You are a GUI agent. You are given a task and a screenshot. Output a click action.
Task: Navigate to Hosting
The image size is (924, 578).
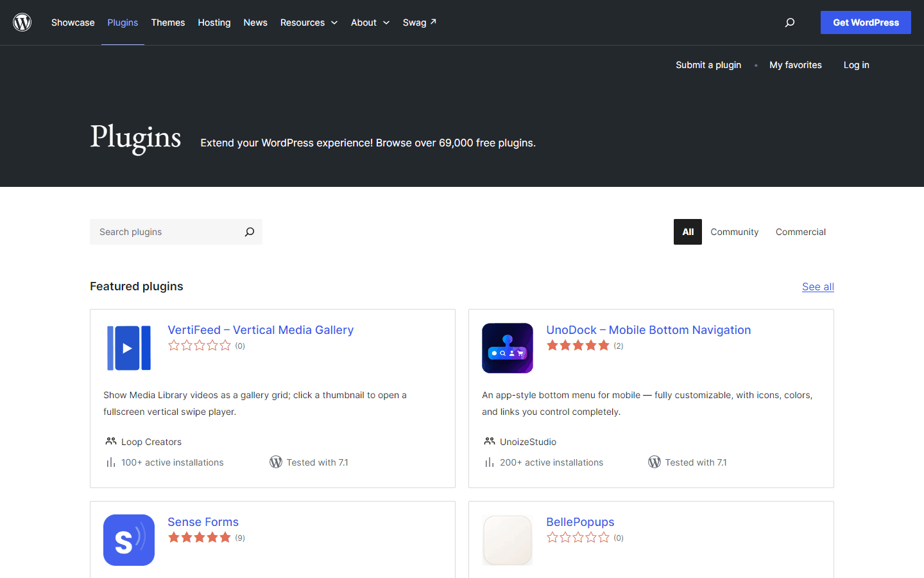pos(214,22)
